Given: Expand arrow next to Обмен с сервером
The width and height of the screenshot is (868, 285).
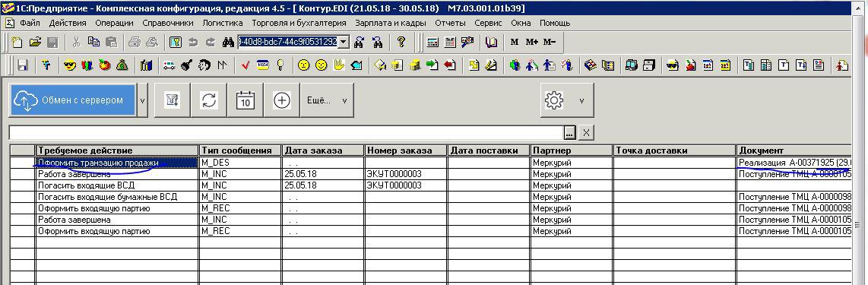Looking at the screenshot, I should [x=142, y=101].
